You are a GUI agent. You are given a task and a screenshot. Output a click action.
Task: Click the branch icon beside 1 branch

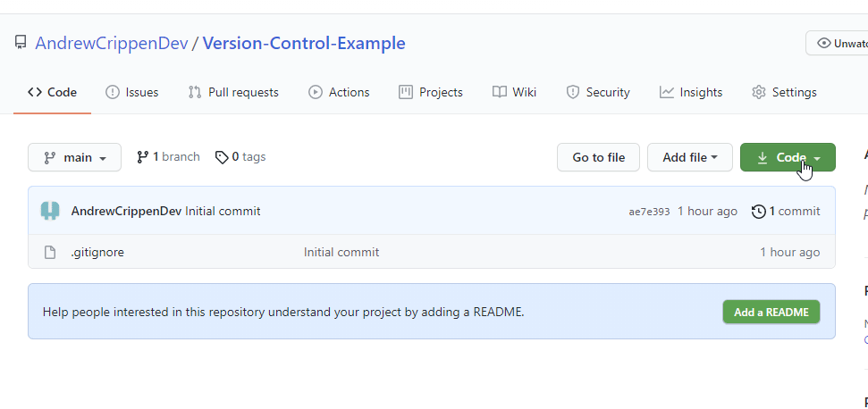pyautogui.click(x=143, y=157)
